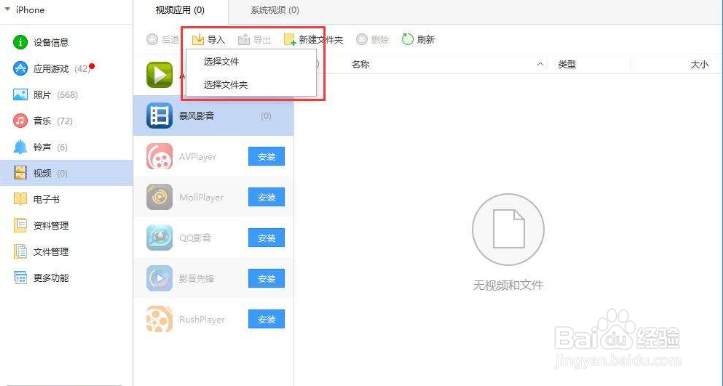Click the 导出 export toolbar button
This screenshot has height=386, width=723.
[254, 40]
